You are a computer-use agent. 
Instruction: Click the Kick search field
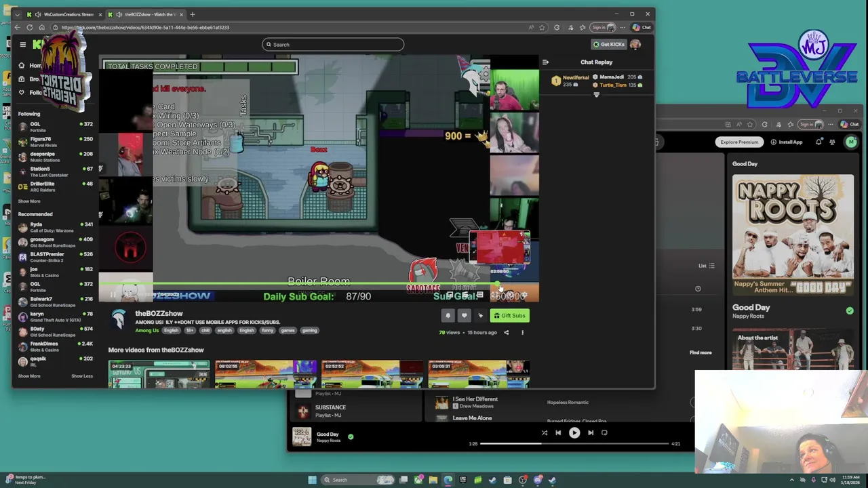[x=333, y=45]
